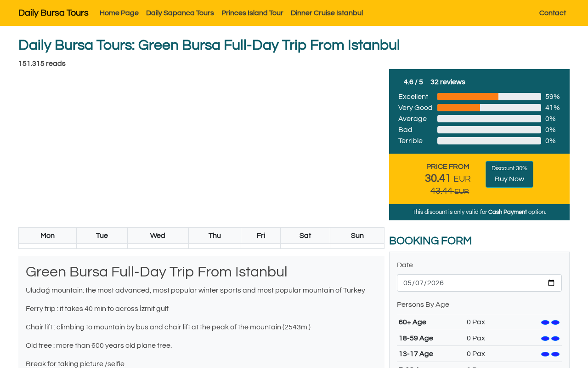Open the Dinner Cruise Istanbul menu item

pyautogui.click(x=327, y=13)
